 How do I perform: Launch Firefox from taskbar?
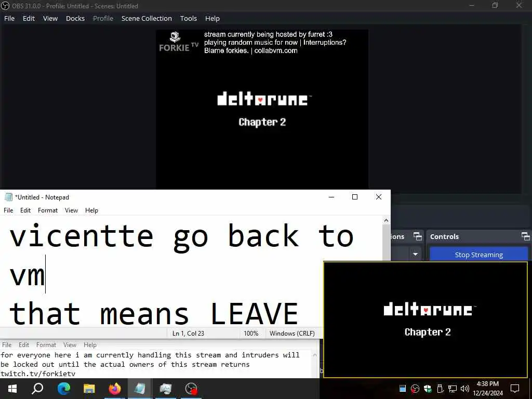tap(115, 389)
